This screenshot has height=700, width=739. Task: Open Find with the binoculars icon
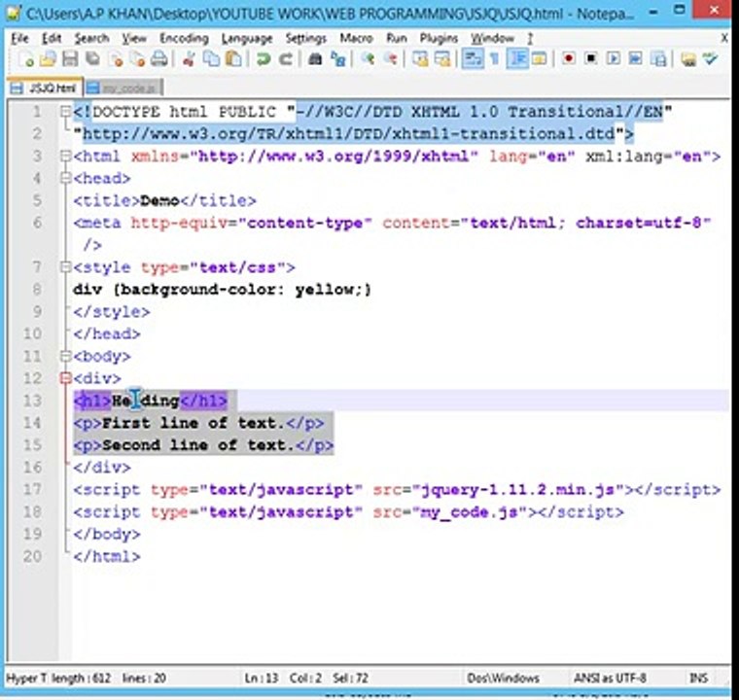point(315,59)
